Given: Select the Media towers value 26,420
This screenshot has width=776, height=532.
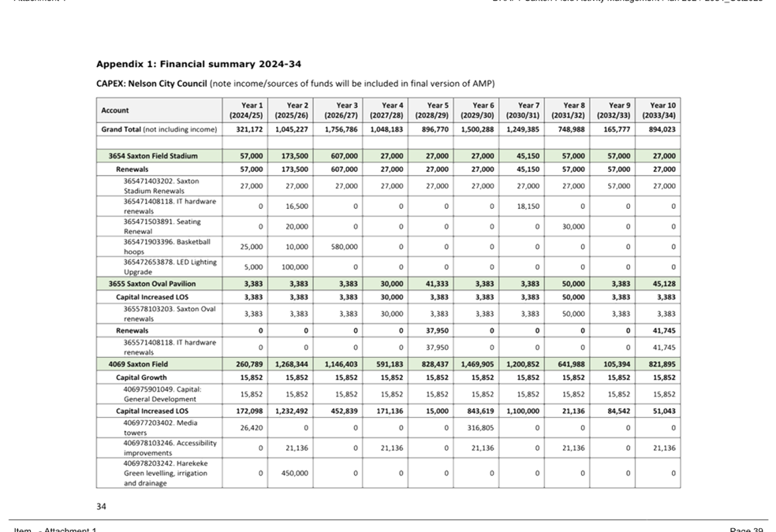Looking at the screenshot, I should tap(252, 428).
